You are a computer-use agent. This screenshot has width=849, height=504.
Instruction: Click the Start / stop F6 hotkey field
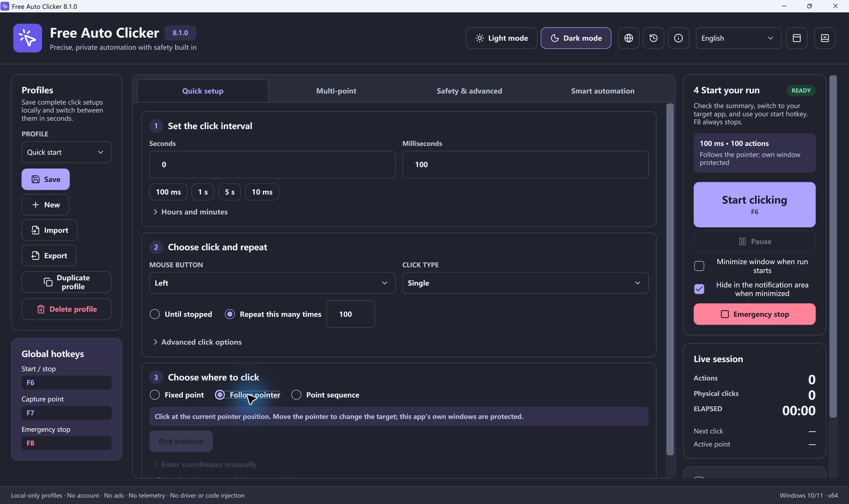coord(66,382)
